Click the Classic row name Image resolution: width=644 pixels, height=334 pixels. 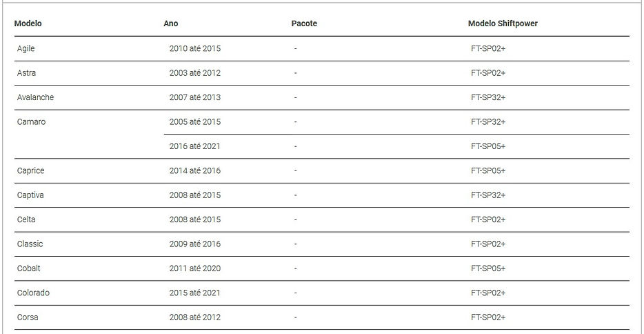pyautogui.click(x=30, y=244)
